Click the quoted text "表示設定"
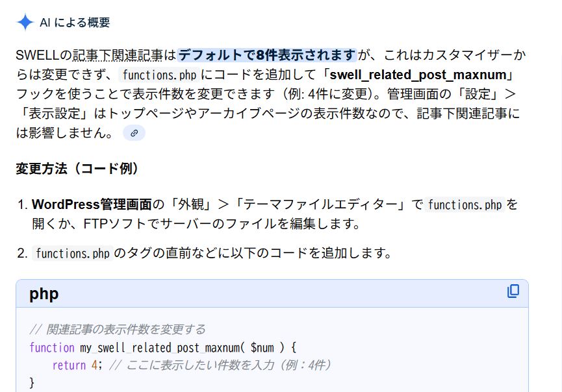The width and height of the screenshot is (562, 392). [63, 113]
